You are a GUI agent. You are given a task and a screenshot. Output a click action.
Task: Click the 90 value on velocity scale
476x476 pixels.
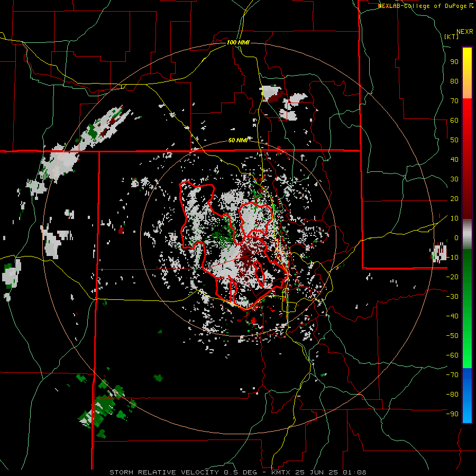(x=454, y=62)
